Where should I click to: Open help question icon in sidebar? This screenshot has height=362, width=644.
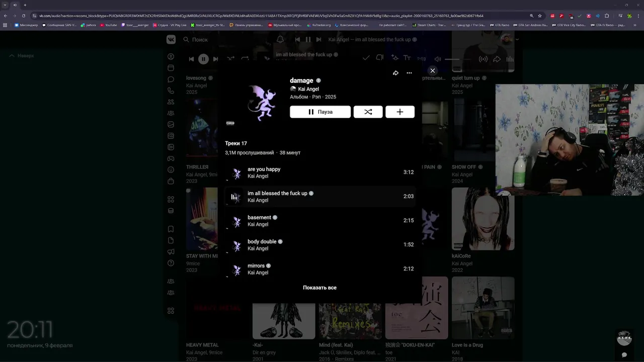171,263
